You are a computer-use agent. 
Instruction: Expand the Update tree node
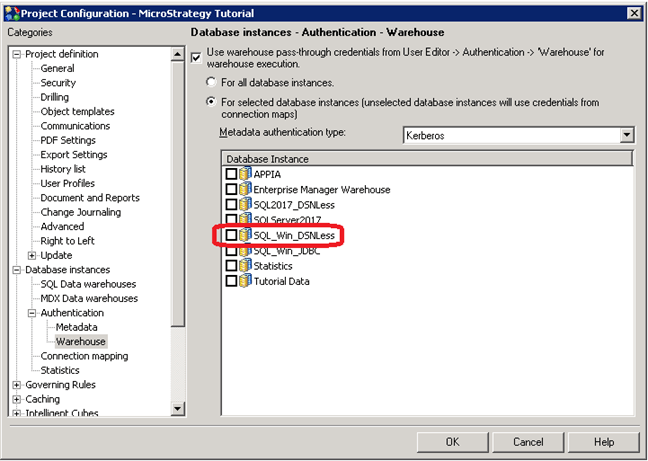(x=32, y=255)
